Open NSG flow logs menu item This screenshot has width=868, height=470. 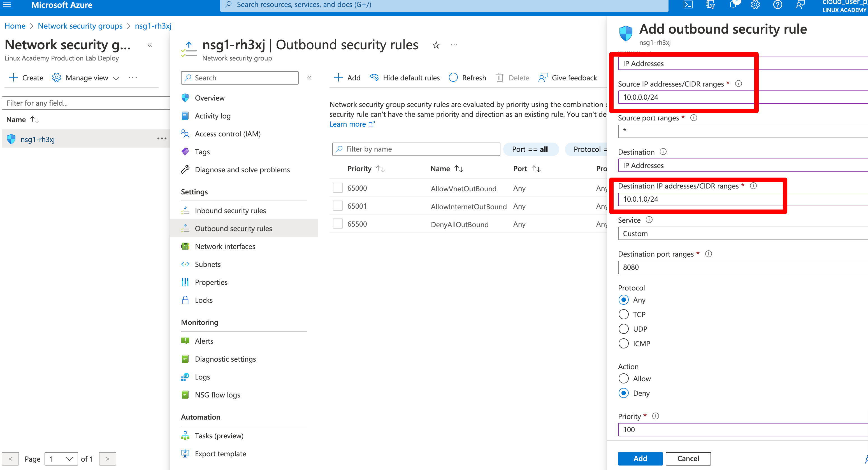pos(217,395)
